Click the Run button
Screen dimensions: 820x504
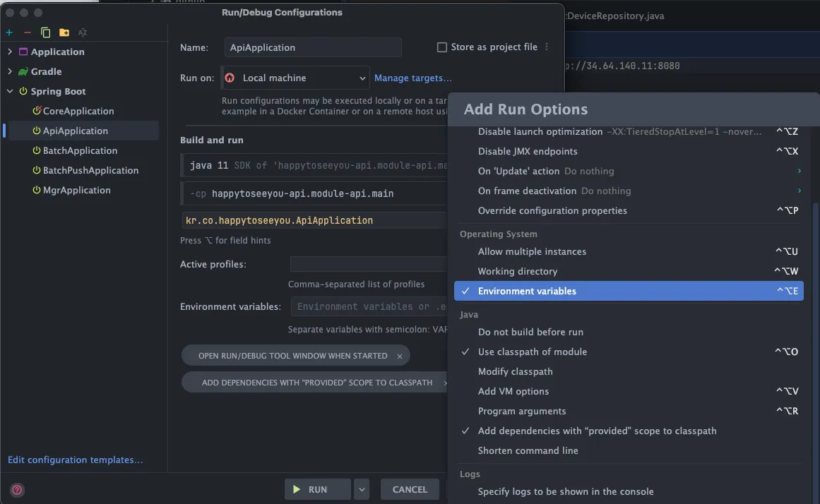click(317, 489)
